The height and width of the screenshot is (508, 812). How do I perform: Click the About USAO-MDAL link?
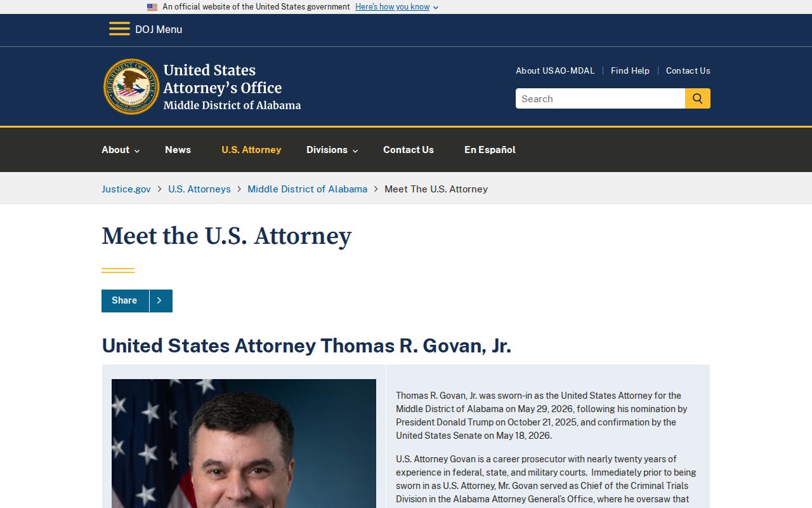555,70
